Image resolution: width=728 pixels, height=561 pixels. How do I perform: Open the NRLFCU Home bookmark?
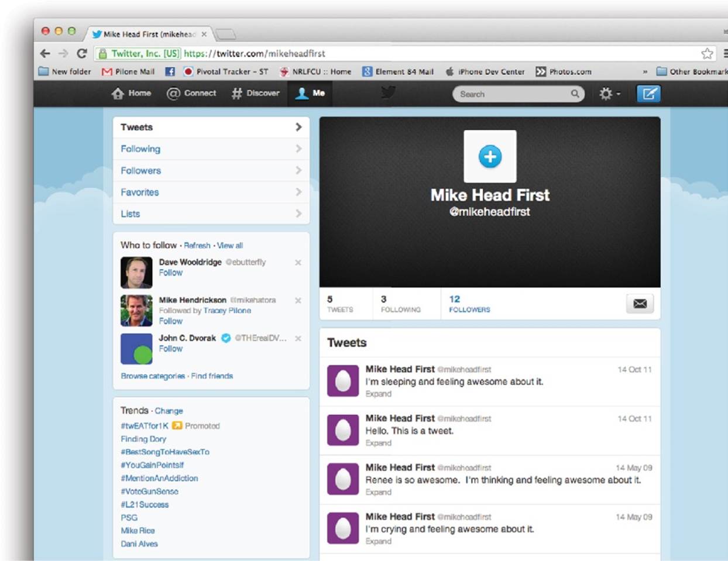315,71
